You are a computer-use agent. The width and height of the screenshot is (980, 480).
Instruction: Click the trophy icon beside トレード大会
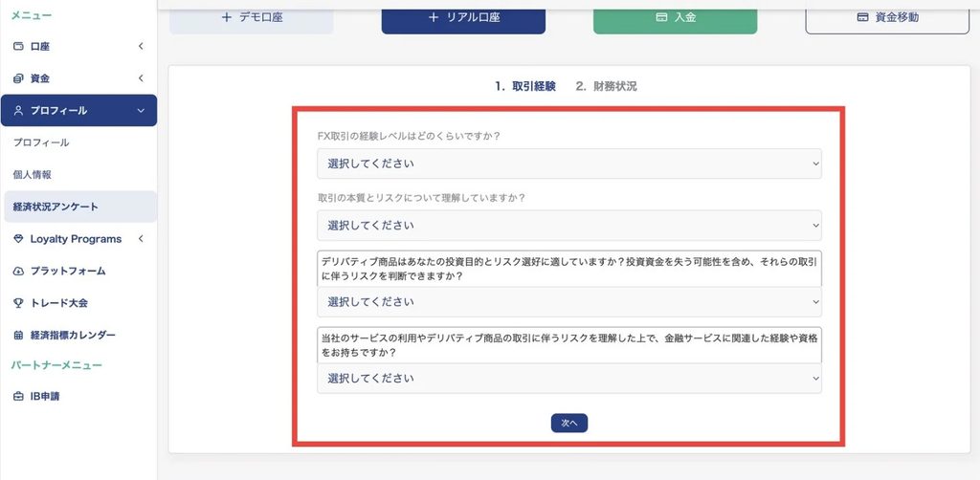[18, 303]
